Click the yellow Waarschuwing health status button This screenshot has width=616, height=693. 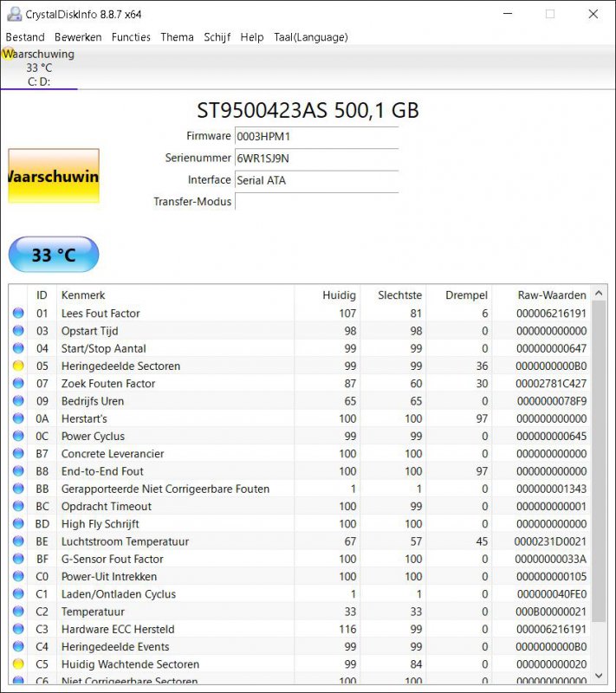pos(54,177)
